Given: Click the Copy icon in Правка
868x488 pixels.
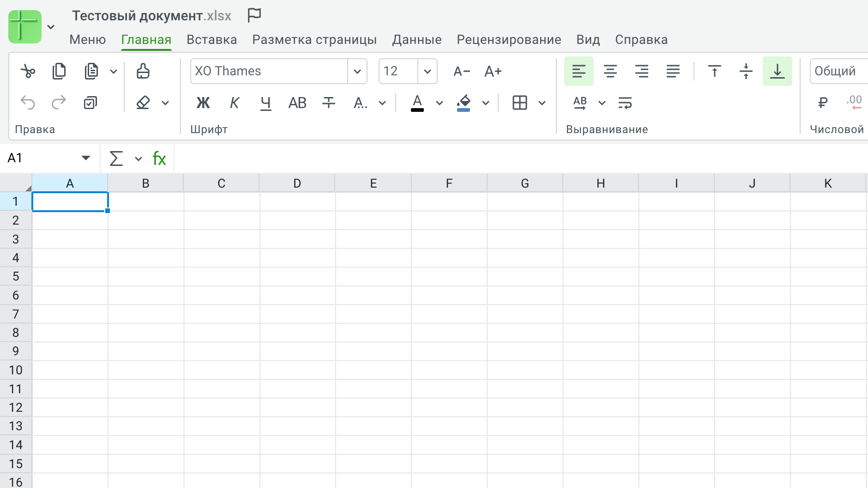Looking at the screenshot, I should point(59,71).
